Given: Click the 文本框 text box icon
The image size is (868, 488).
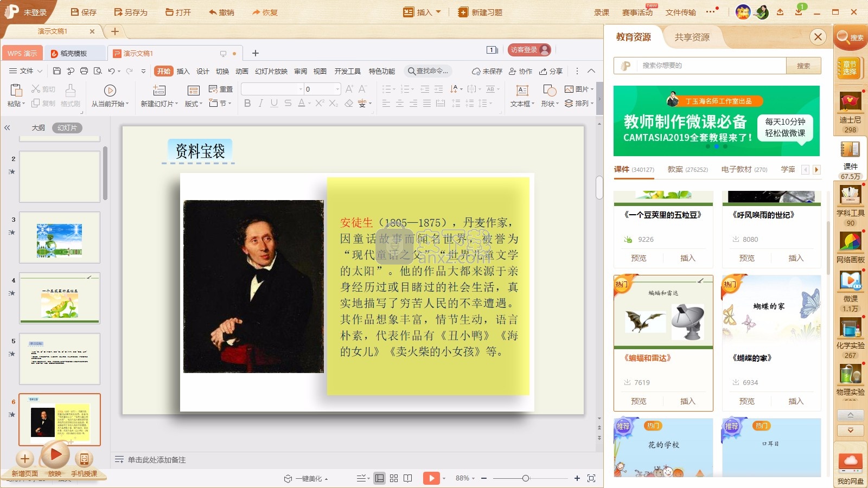Looking at the screenshot, I should (522, 91).
